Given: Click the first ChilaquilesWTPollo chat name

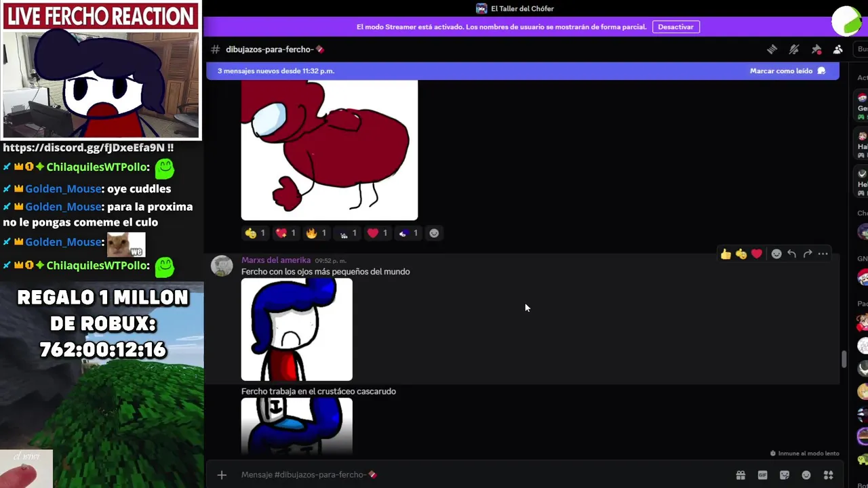Looking at the screenshot, I should tap(98, 167).
